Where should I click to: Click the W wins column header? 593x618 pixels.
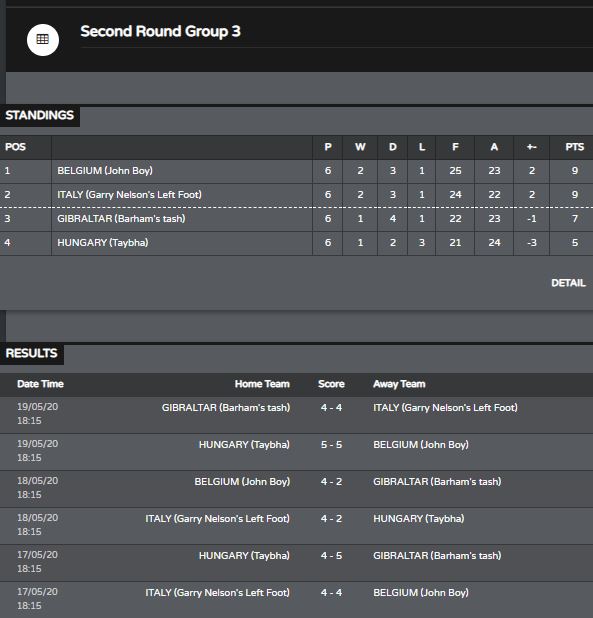coord(360,147)
